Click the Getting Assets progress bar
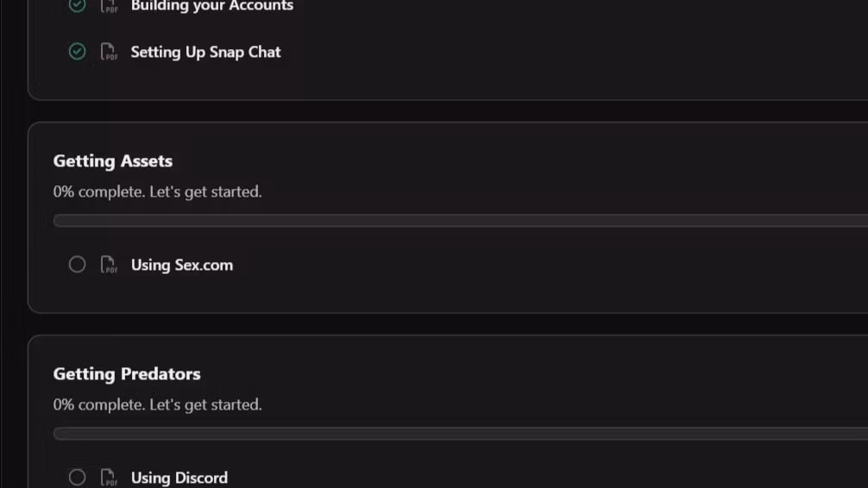 point(461,220)
